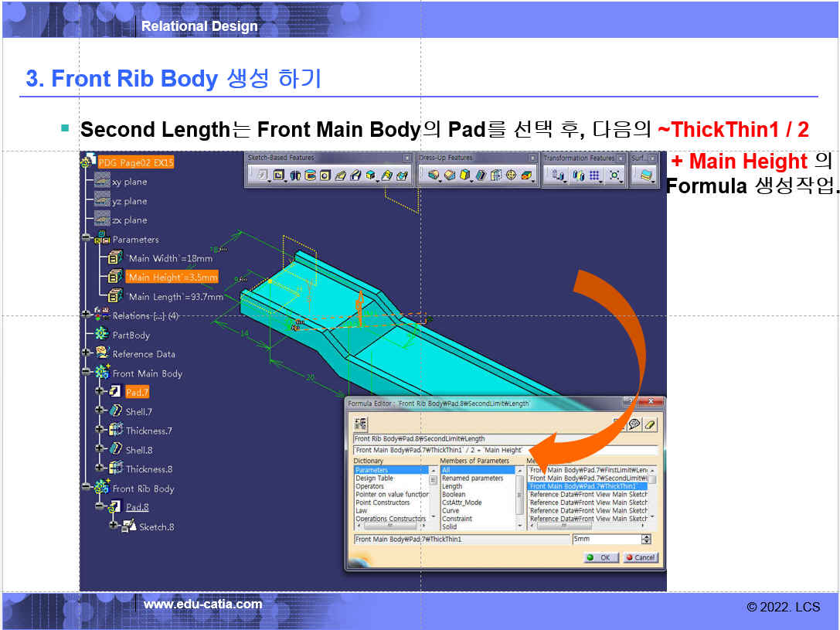Expand the Reference Data node
The height and width of the screenshot is (630, 840).
[87, 353]
